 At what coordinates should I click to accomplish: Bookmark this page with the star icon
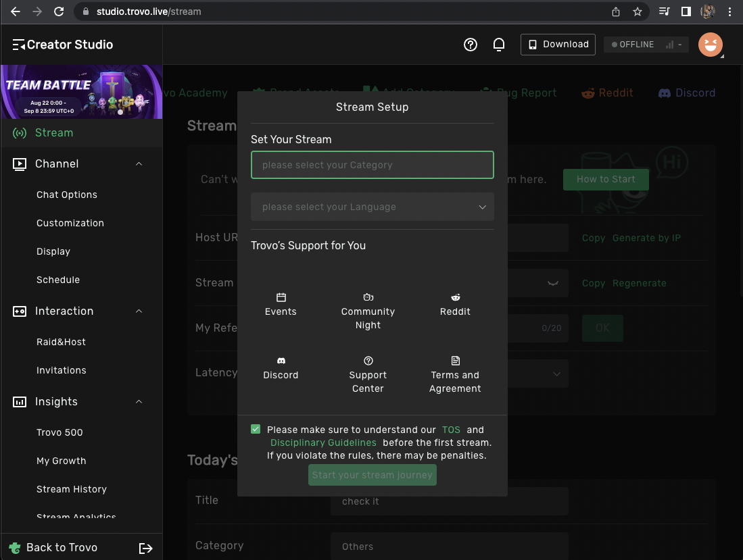638,12
